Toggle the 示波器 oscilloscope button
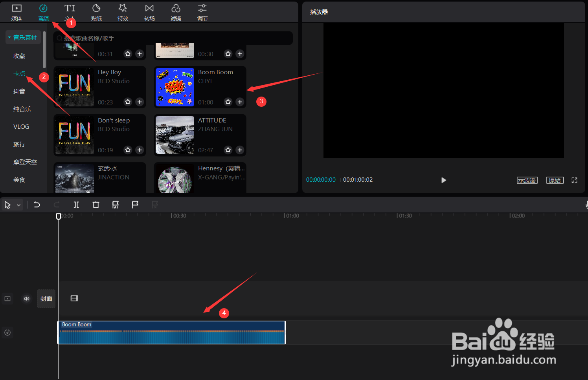 coord(527,180)
